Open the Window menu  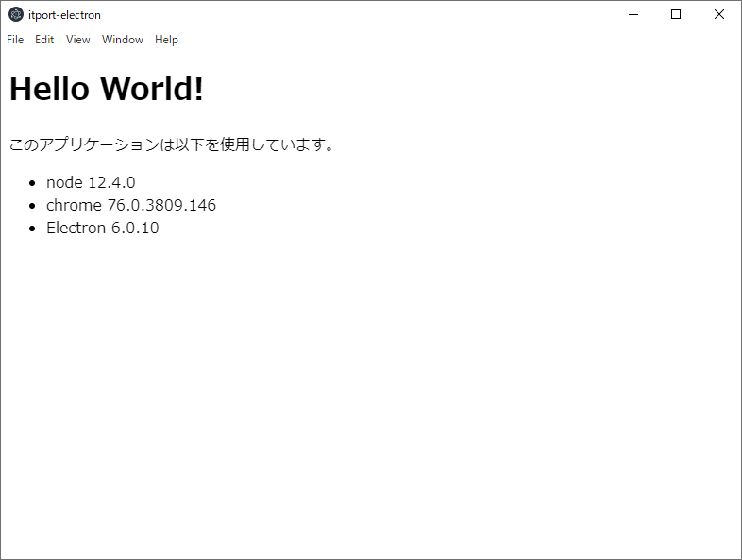point(123,40)
